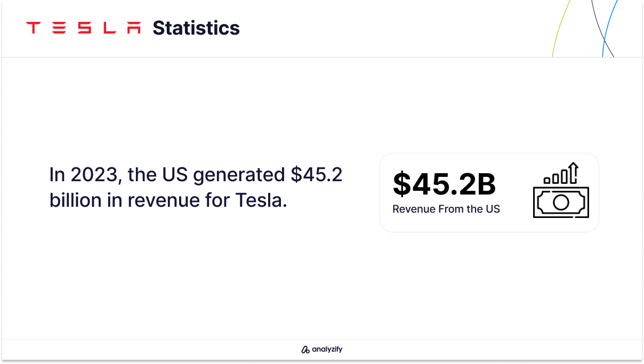Click the Analyzify logo icon in footer
The height and width of the screenshot is (364, 644).
(x=305, y=350)
